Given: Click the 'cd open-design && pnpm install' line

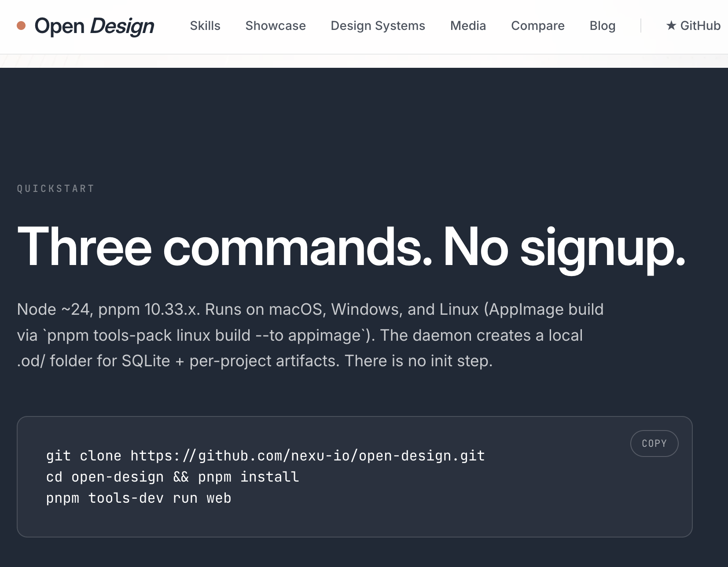Looking at the screenshot, I should (173, 477).
